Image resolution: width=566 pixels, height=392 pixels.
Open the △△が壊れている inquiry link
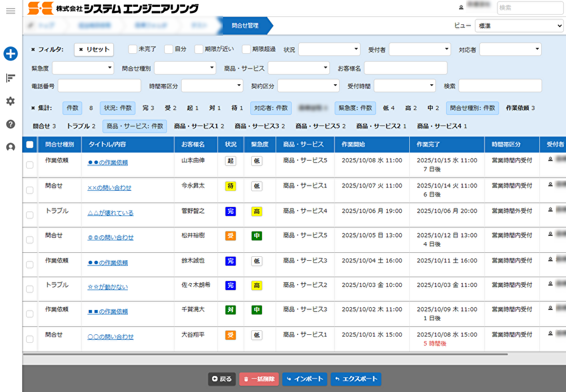(110, 213)
